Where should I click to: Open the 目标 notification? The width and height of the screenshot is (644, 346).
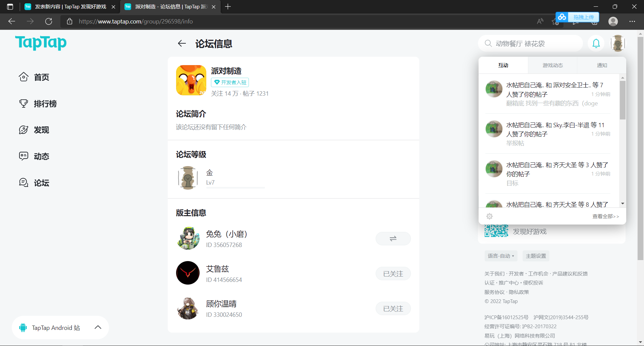pos(548,174)
